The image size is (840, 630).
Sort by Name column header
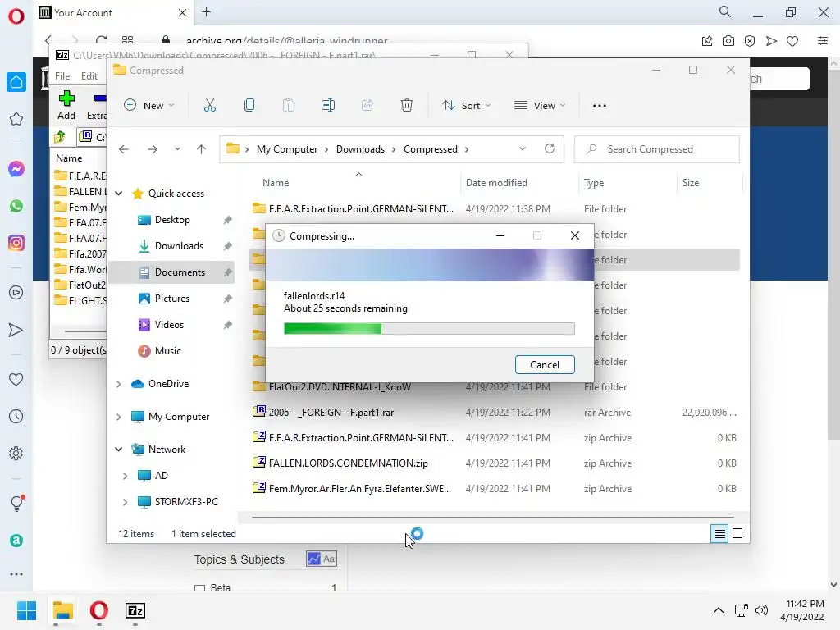276,183
